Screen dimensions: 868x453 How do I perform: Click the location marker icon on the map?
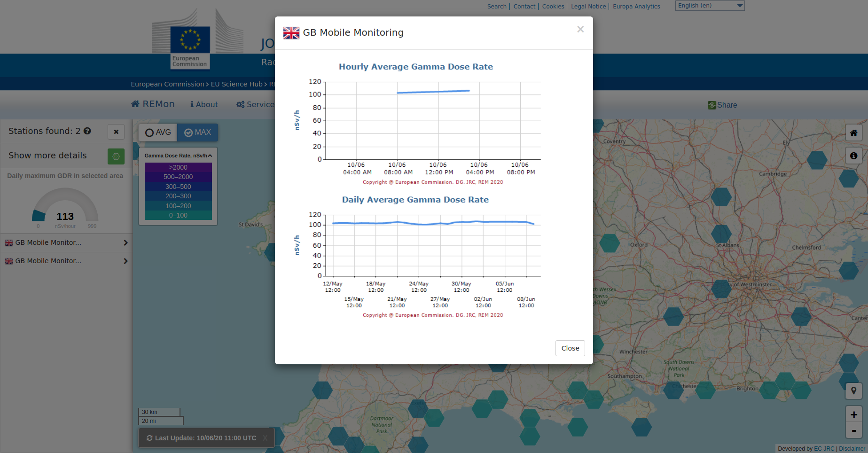tap(854, 391)
